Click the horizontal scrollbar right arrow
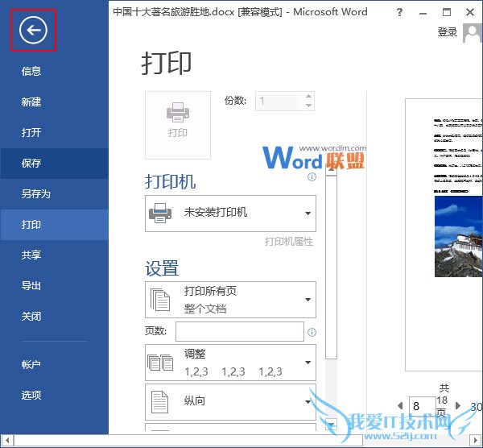Screen dimensions: 483x448 (476, 440)
